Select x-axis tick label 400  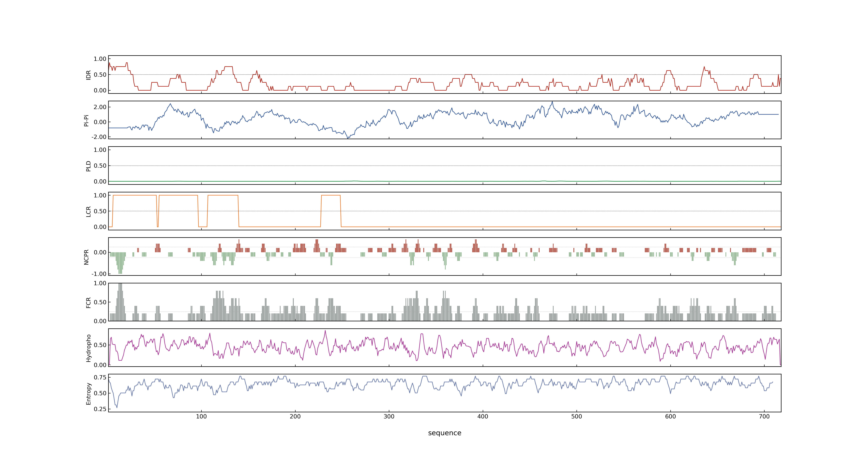pyautogui.click(x=483, y=416)
